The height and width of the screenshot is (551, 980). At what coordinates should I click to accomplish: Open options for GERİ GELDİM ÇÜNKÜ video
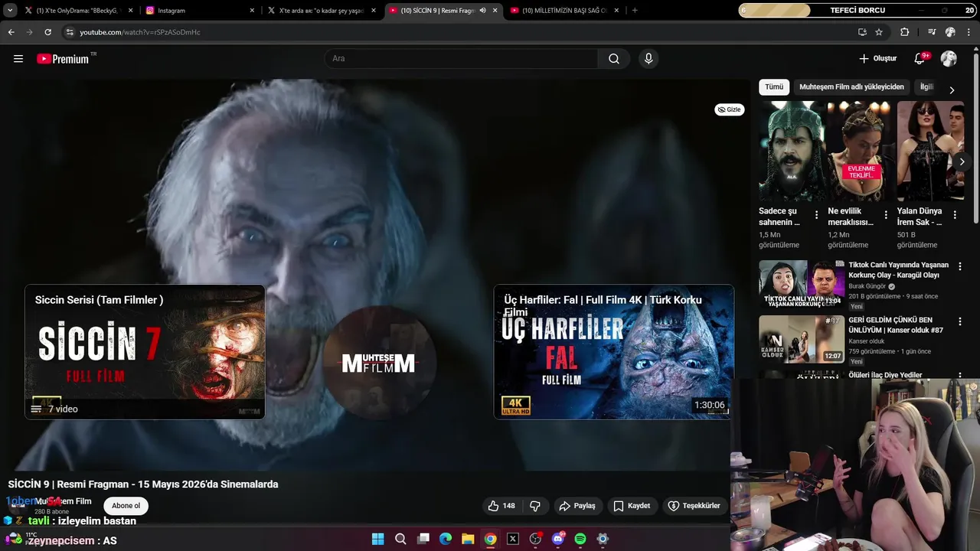tap(960, 321)
